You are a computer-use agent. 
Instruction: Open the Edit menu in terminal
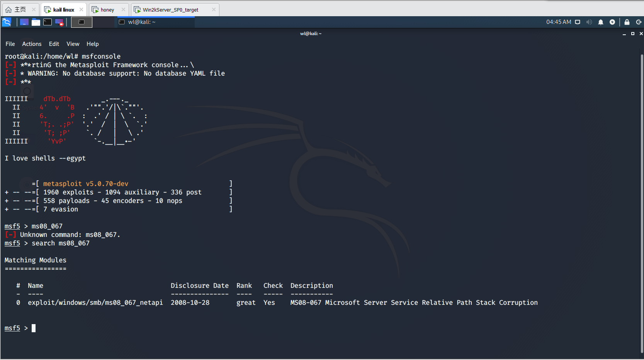54,44
